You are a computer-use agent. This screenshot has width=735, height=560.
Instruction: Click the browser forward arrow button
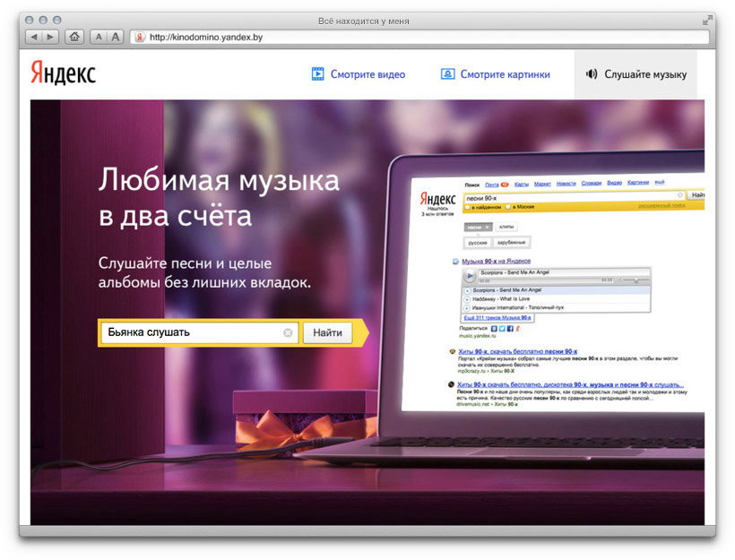(x=50, y=37)
